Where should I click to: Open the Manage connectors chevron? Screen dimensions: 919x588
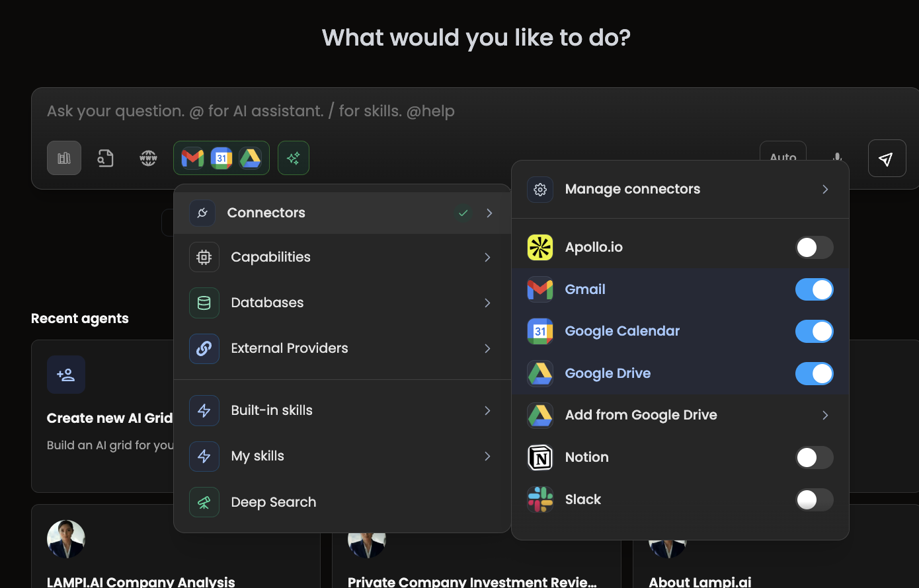[x=825, y=190]
